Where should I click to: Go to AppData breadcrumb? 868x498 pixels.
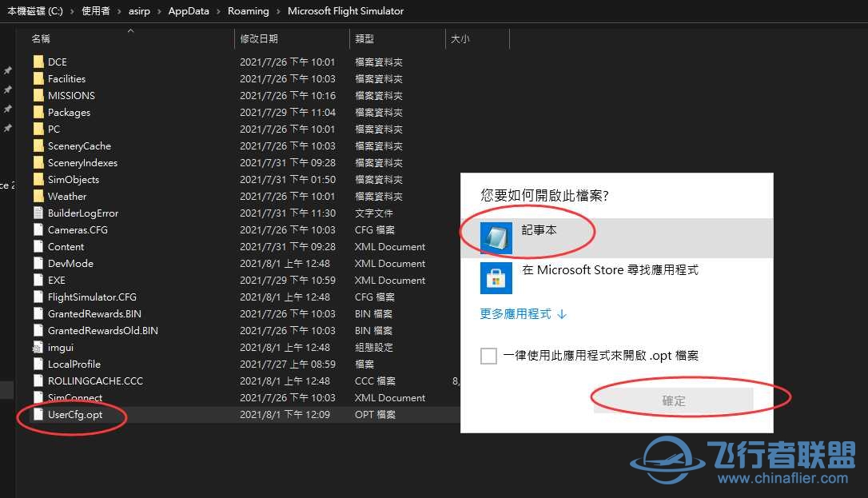(189, 11)
